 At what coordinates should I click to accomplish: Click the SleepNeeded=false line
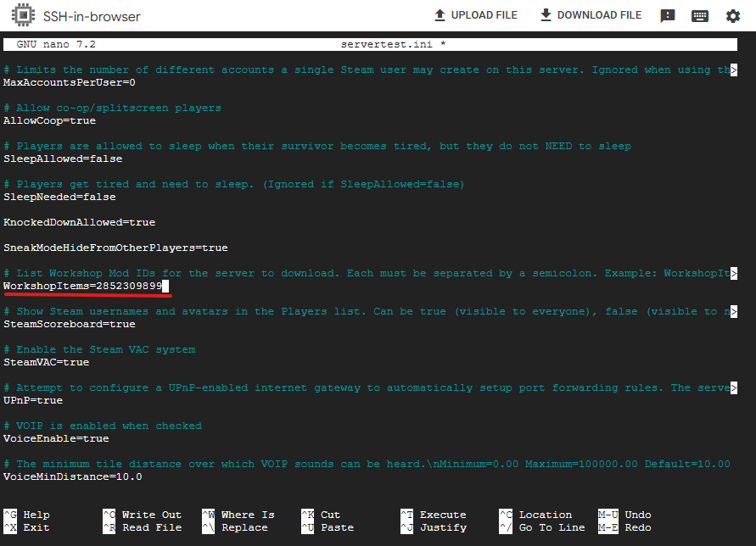pyautogui.click(x=59, y=197)
